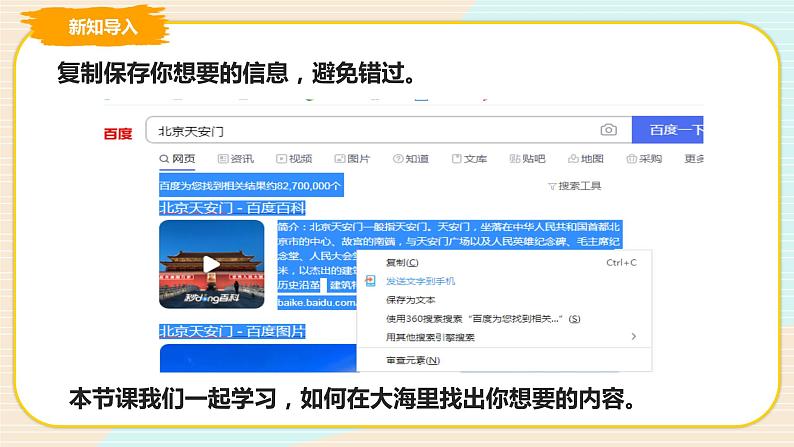Image resolution: width=794 pixels, height=447 pixels.
Task: Choose 保存为文本 from context menu
Action: click(410, 299)
